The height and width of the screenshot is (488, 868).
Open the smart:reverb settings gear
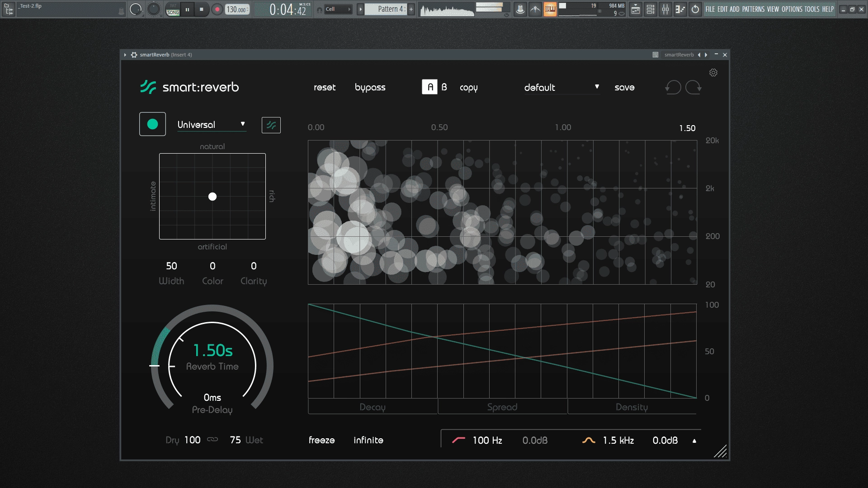713,73
